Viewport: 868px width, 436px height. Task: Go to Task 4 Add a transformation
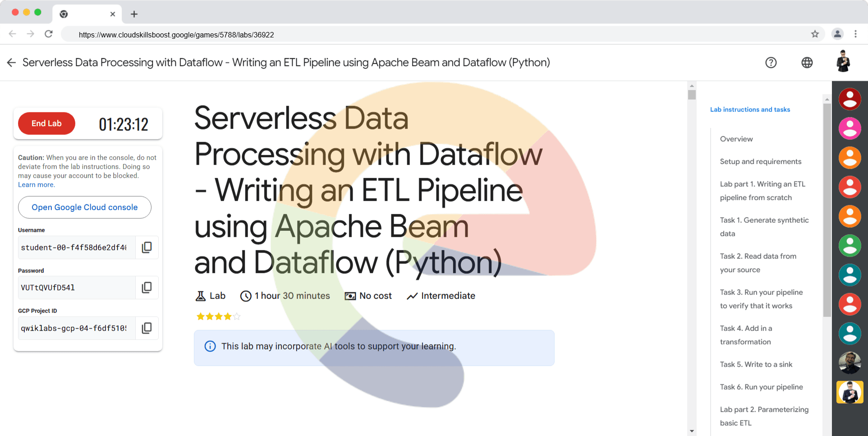tap(746, 335)
